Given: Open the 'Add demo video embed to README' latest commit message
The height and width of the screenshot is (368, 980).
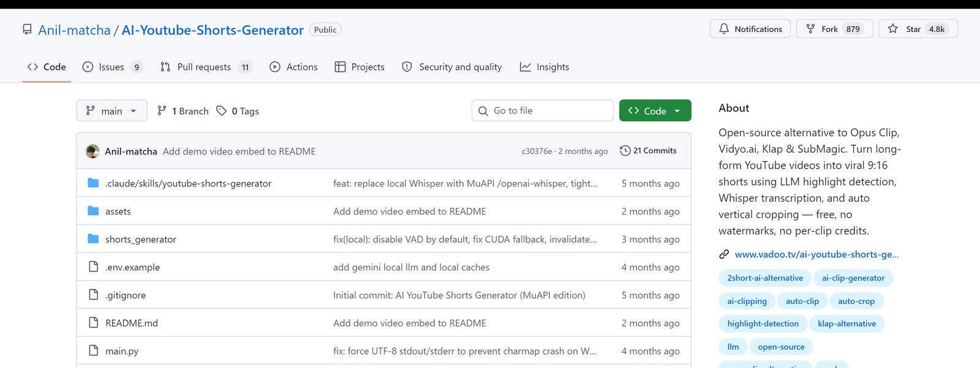Looking at the screenshot, I should 239,151.
